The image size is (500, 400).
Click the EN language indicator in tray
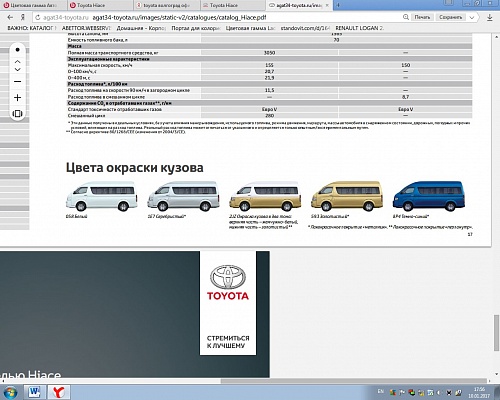coord(381,391)
